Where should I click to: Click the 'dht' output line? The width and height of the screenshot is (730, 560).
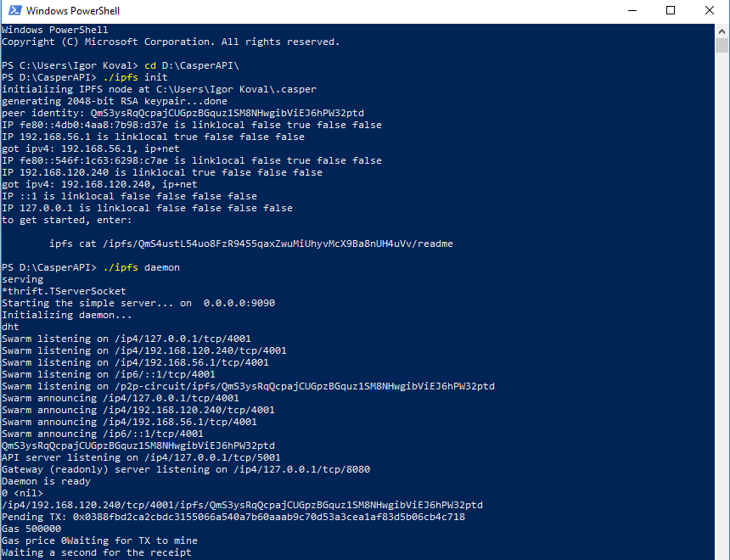(10, 327)
